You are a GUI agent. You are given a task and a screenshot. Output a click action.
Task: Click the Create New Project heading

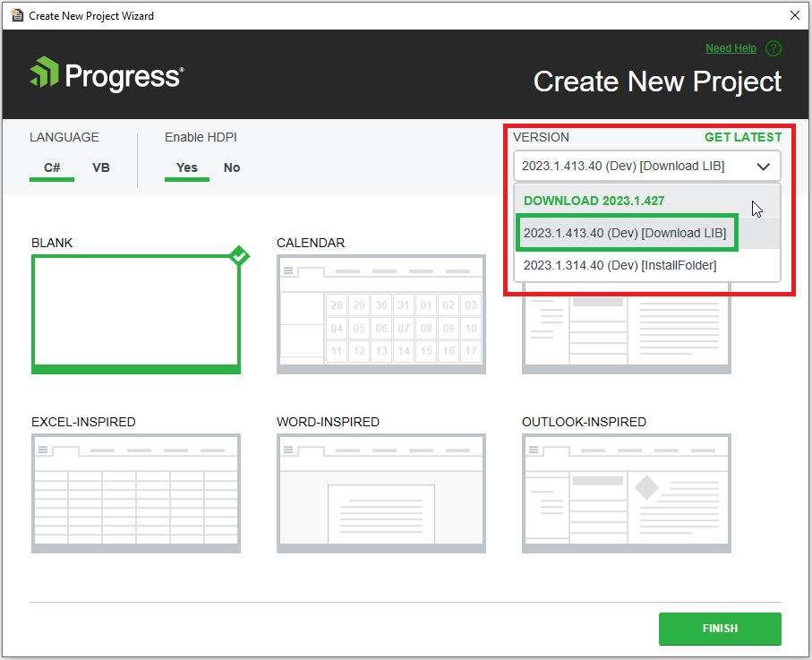click(658, 81)
